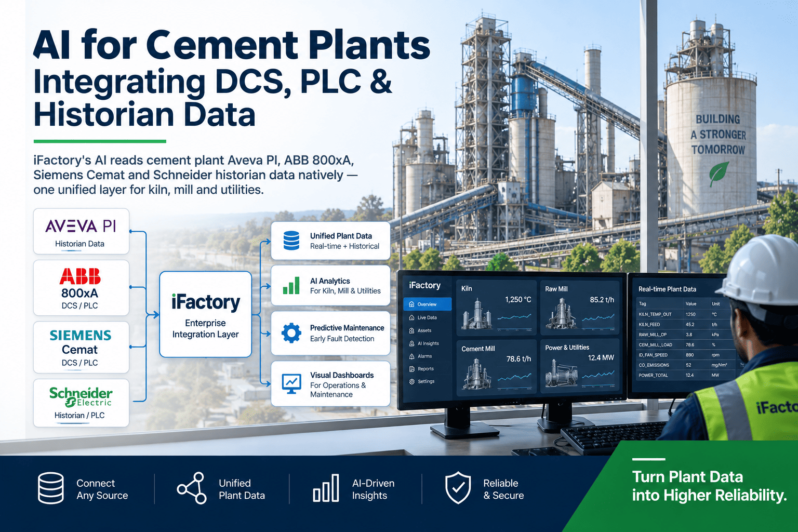The width and height of the screenshot is (798, 532).
Task: Click the 1,250 °C kiln temperature value
Action: pyautogui.click(x=518, y=300)
